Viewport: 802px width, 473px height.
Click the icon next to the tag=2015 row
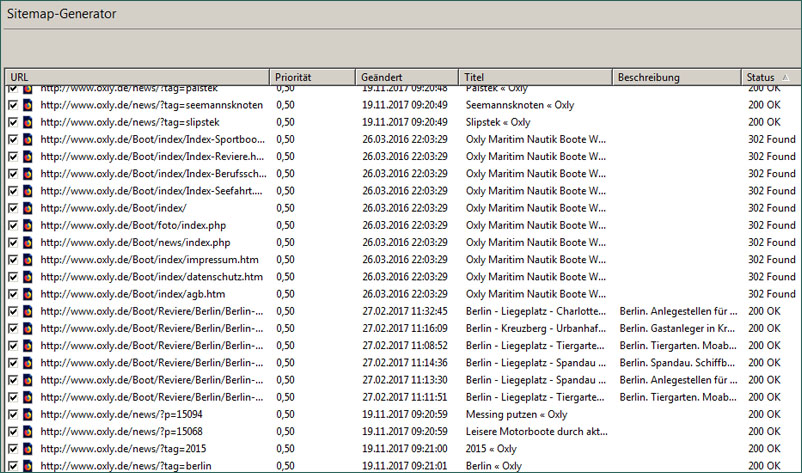coord(28,448)
